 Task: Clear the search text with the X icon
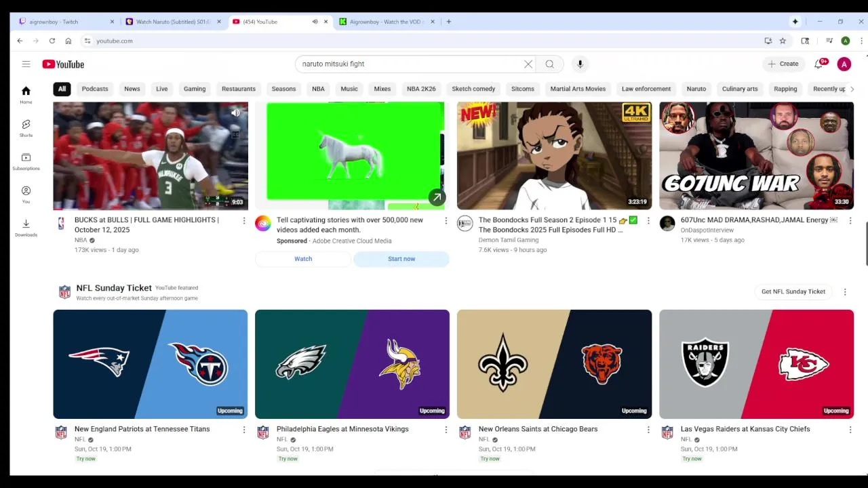528,64
